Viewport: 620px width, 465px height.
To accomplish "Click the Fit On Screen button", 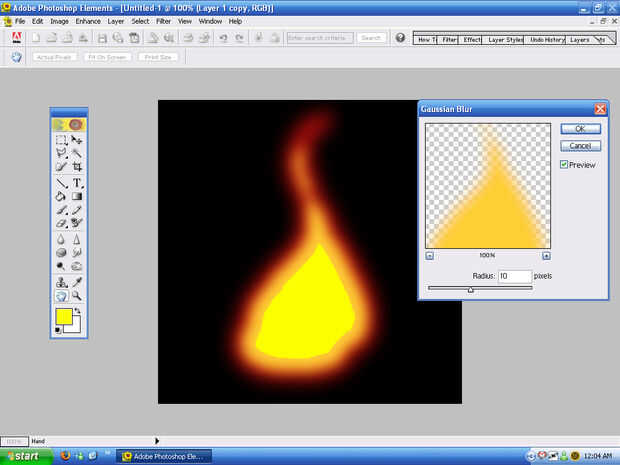I will [107, 57].
